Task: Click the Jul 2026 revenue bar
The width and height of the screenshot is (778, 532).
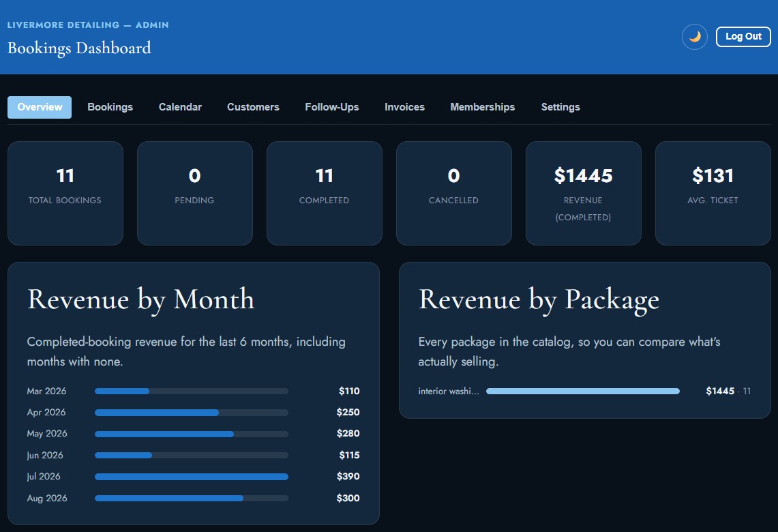Action: pos(191,477)
